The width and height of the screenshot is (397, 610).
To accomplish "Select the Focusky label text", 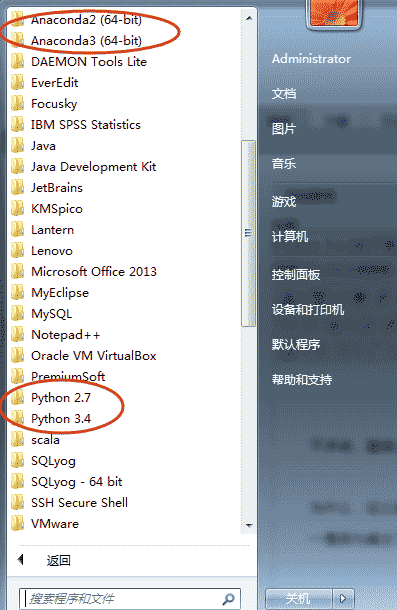I will [x=54, y=103].
